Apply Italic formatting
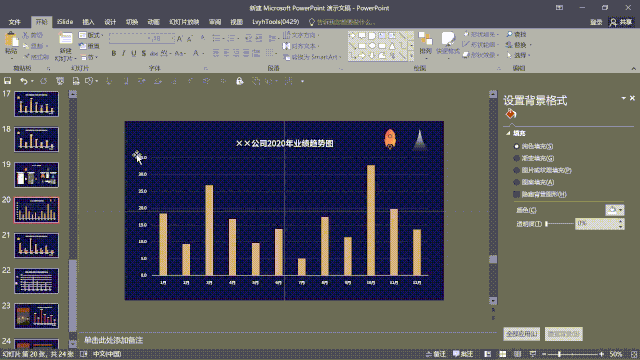 [124, 53]
